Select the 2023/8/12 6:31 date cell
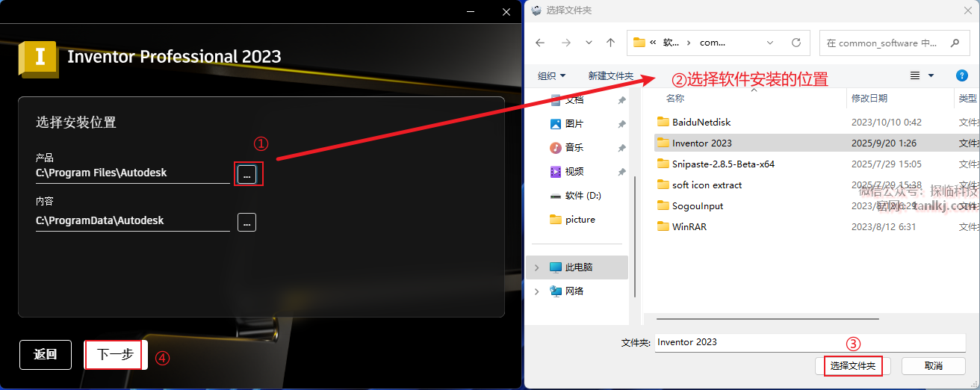Screen dimensions: 980x390 pyautogui.click(x=884, y=226)
